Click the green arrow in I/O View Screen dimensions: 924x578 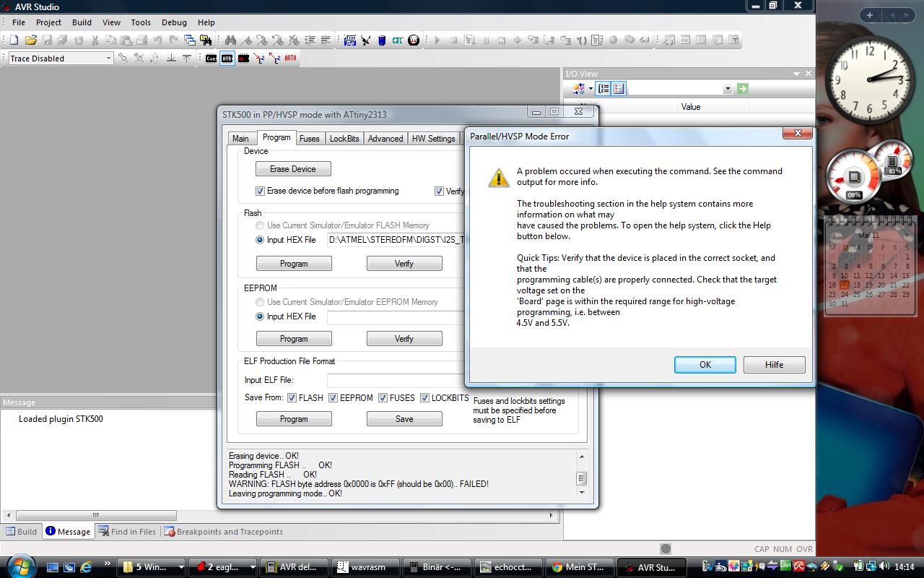(742, 88)
